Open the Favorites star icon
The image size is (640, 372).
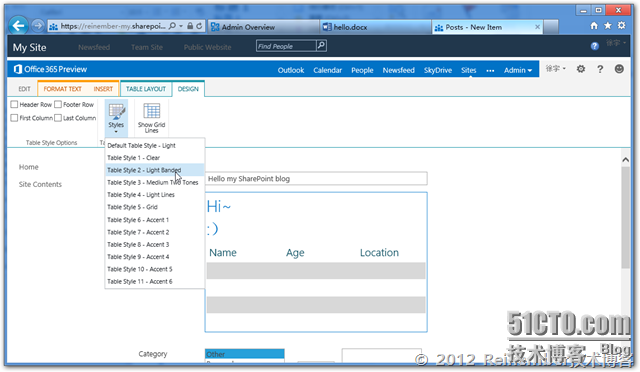[608, 26]
